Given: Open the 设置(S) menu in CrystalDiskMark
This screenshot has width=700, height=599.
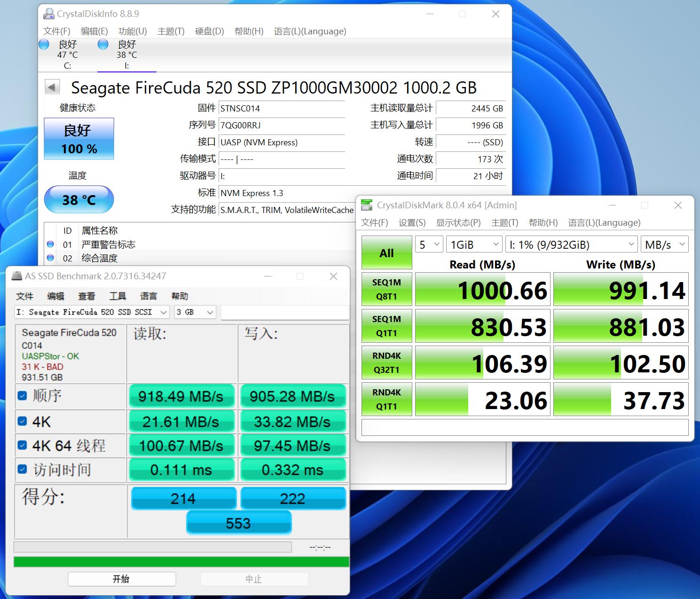Looking at the screenshot, I should click(411, 222).
